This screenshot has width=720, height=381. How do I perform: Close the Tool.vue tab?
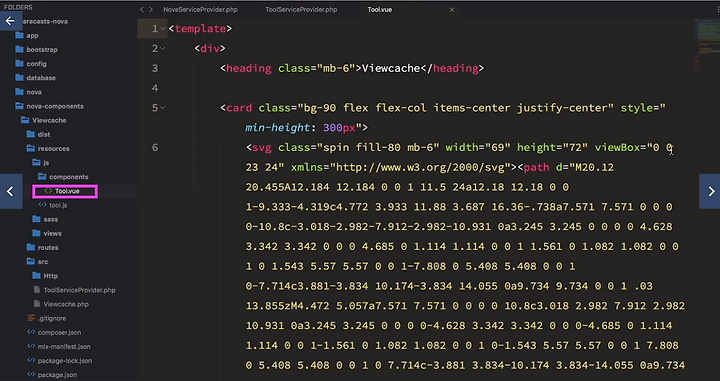tap(452, 10)
